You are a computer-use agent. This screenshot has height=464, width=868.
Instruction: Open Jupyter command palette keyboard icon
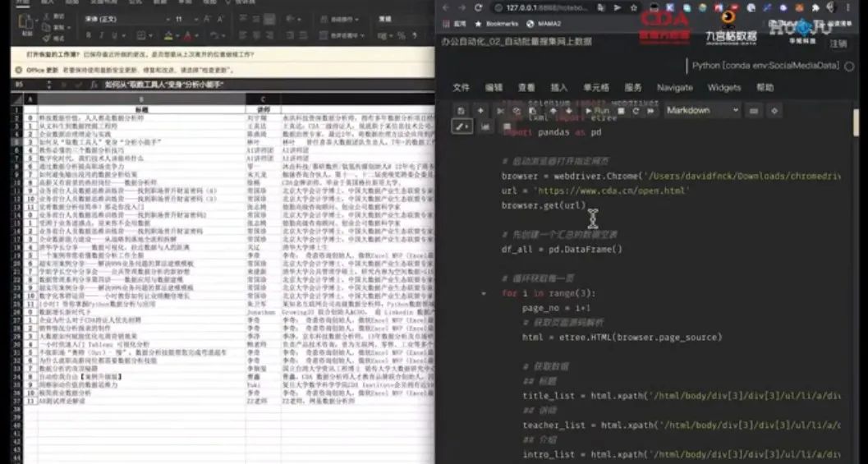tap(753, 111)
